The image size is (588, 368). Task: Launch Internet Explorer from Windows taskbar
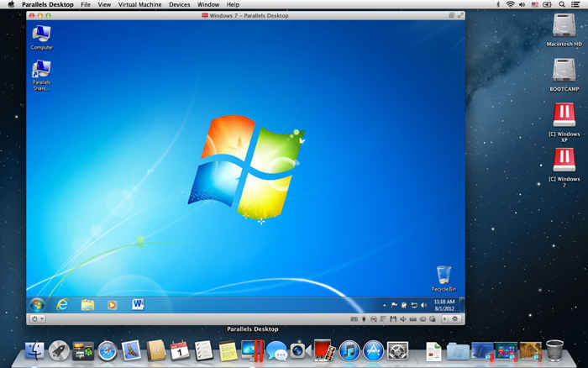click(x=62, y=305)
